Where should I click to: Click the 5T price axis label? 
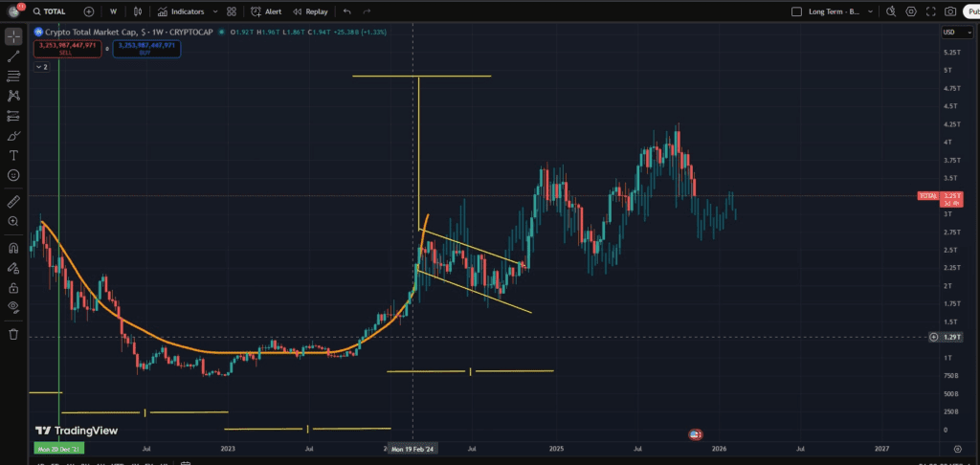947,70
